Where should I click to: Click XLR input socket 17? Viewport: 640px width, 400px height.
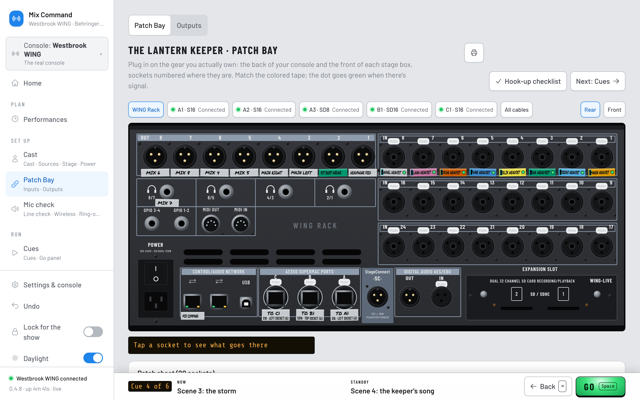click(601, 246)
